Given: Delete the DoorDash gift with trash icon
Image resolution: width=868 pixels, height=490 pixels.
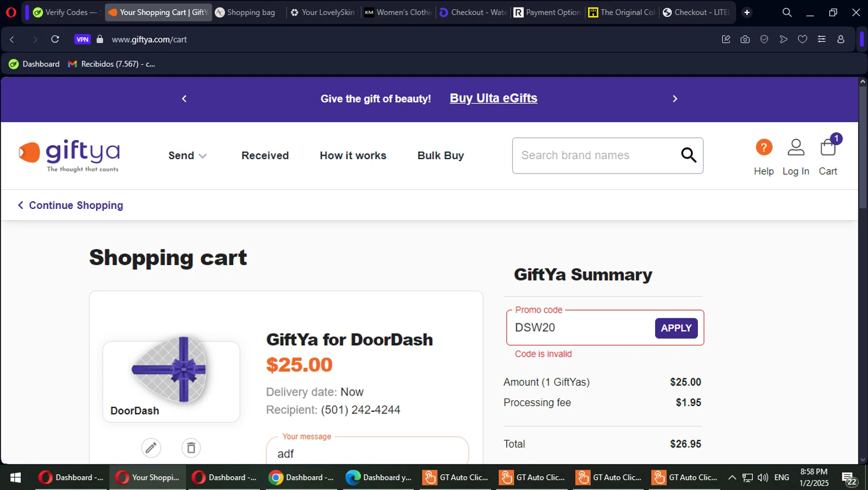Looking at the screenshot, I should click(x=191, y=448).
